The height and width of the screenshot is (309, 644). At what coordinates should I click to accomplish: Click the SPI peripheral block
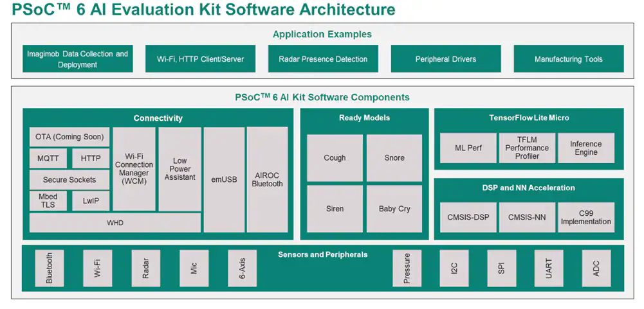click(501, 269)
